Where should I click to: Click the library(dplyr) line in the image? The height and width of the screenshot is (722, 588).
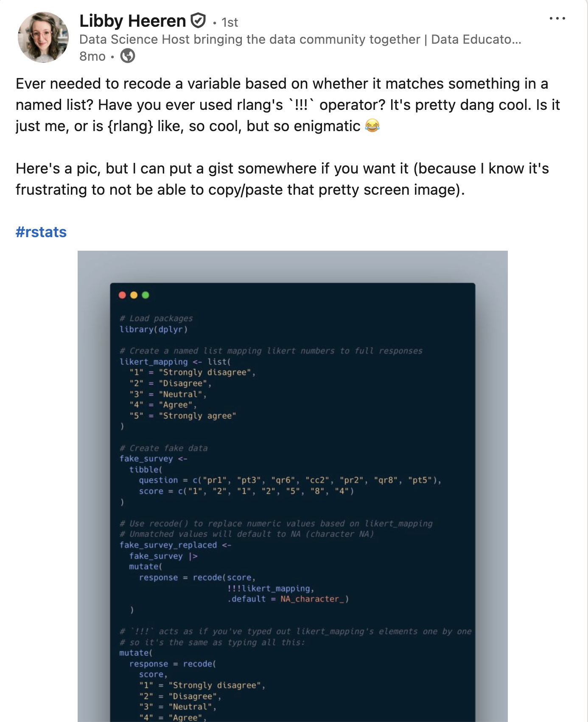[x=154, y=329]
